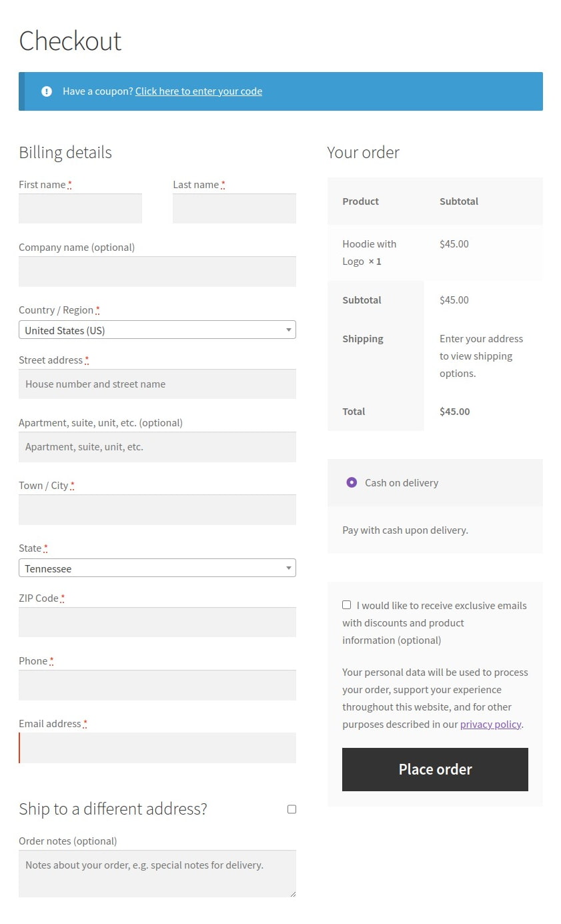Screen dimensions: 561x924
Task: Click the Town / City input field
Action: (157, 509)
